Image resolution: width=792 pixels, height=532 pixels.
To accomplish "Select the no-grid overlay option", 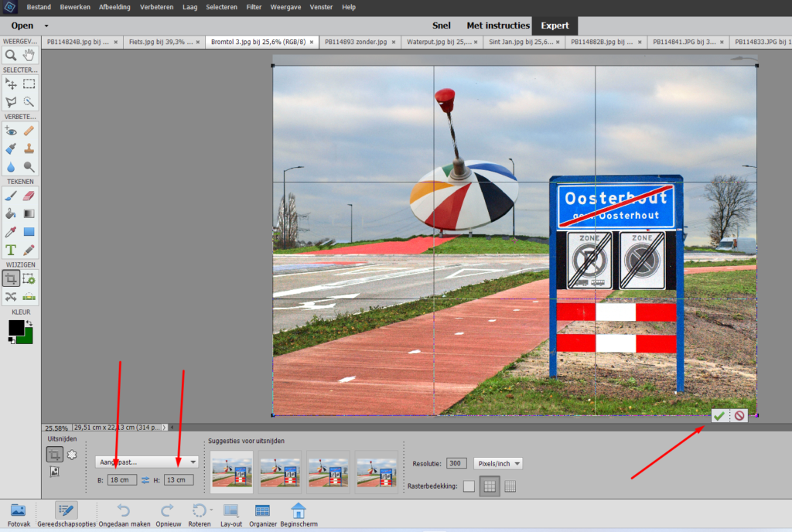I will 469,486.
